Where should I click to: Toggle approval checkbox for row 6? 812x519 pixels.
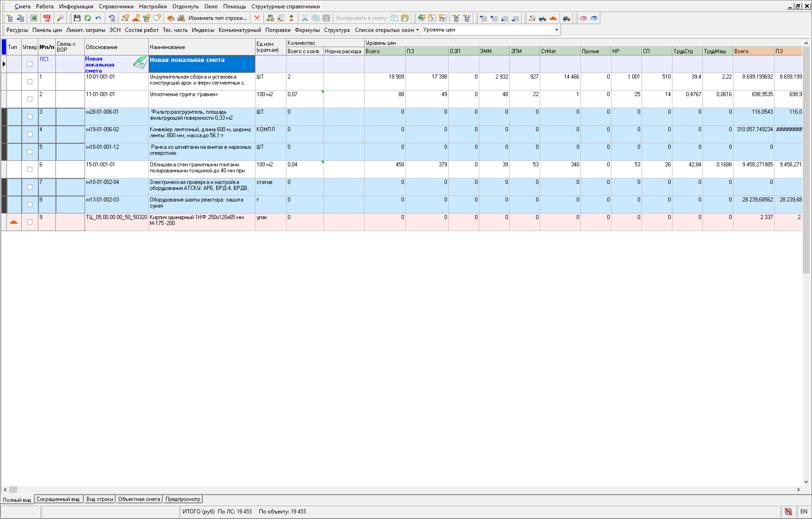pyautogui.click(x=30, y=170)
